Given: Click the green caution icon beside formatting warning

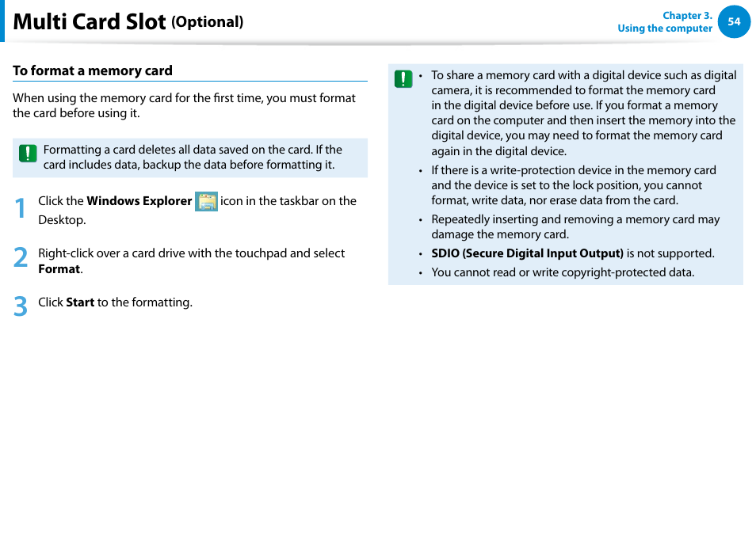Looking at the screenshot, I should click(x=28, y=153).
